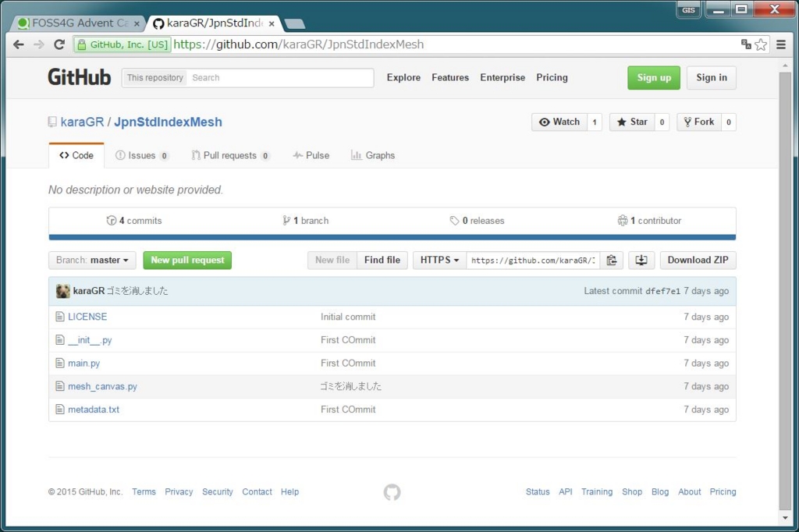Click the 4 commits link
Screen dimensions: 799x532
(x=134, y=221)
